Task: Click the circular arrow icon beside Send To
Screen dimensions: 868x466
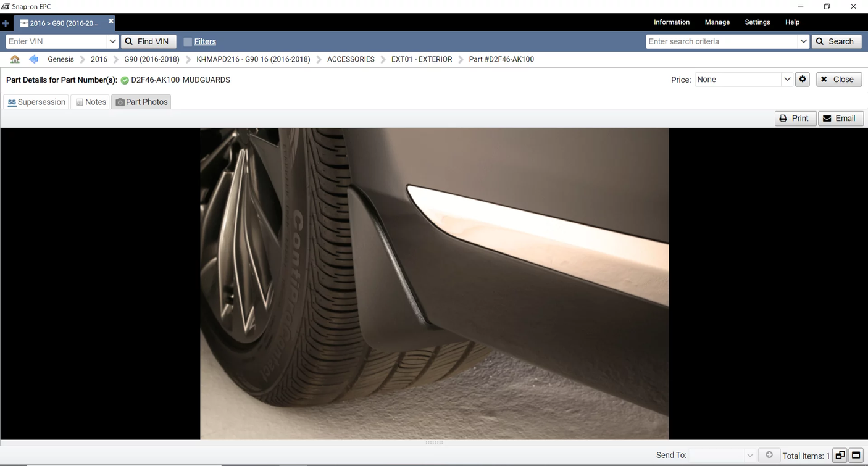Action: point(769,455)
